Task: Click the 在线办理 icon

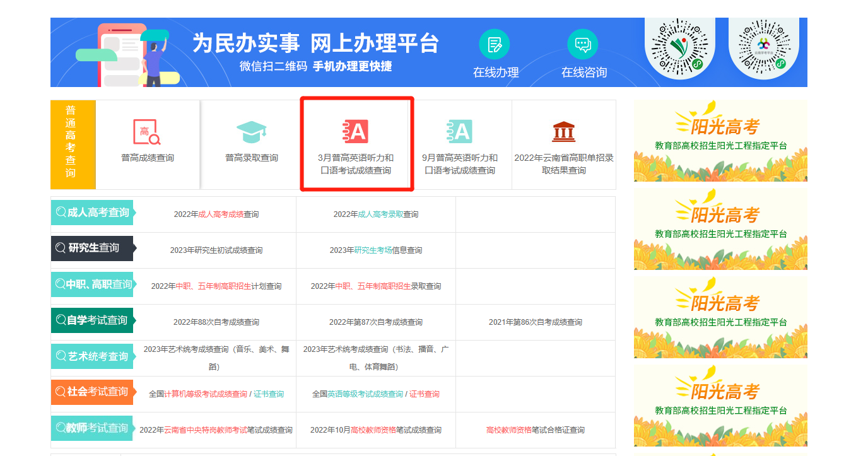Action: click(x=495, y=45)
